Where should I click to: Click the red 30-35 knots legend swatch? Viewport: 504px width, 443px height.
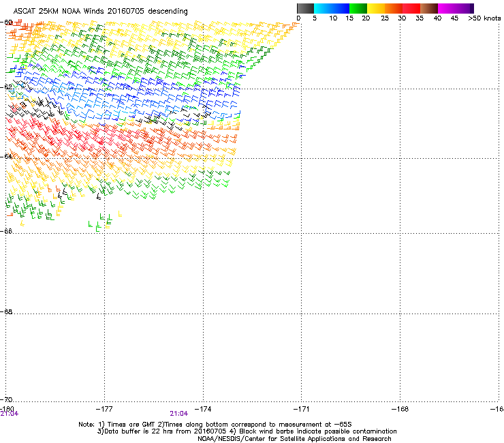[411, 8]
